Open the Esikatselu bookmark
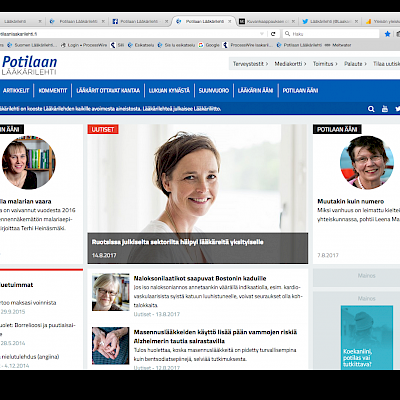Screen dimensions: 400x400 click(141, 45)
